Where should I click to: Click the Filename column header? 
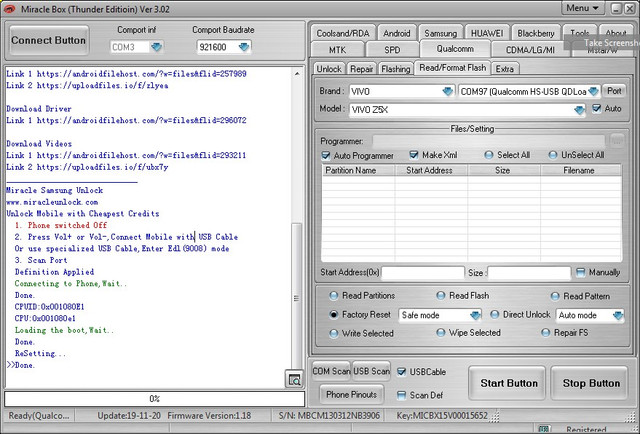point(581,170)
